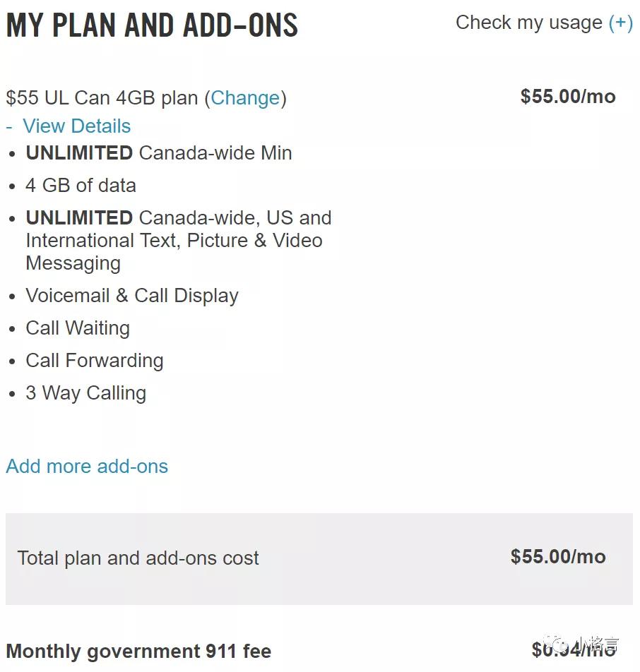640x672 pixels.
Task: Click the WeChat watermark logo at bottom right
Action: [x=562, y=646]
